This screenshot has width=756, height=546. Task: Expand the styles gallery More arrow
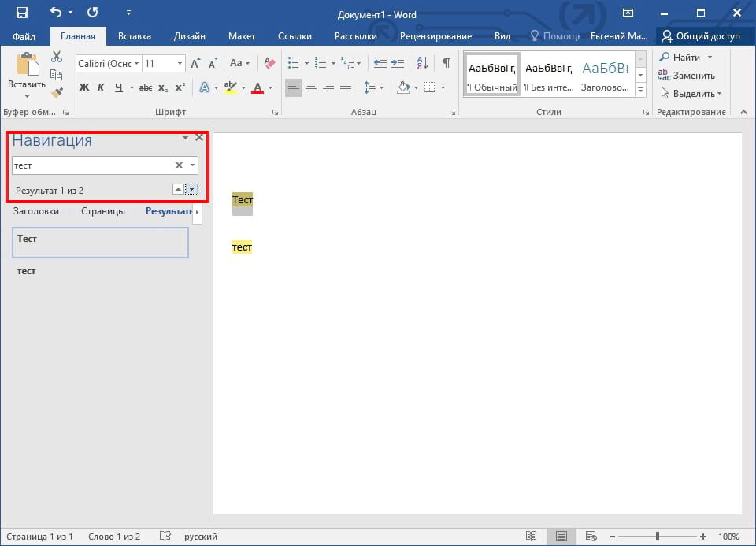point(640,89)
